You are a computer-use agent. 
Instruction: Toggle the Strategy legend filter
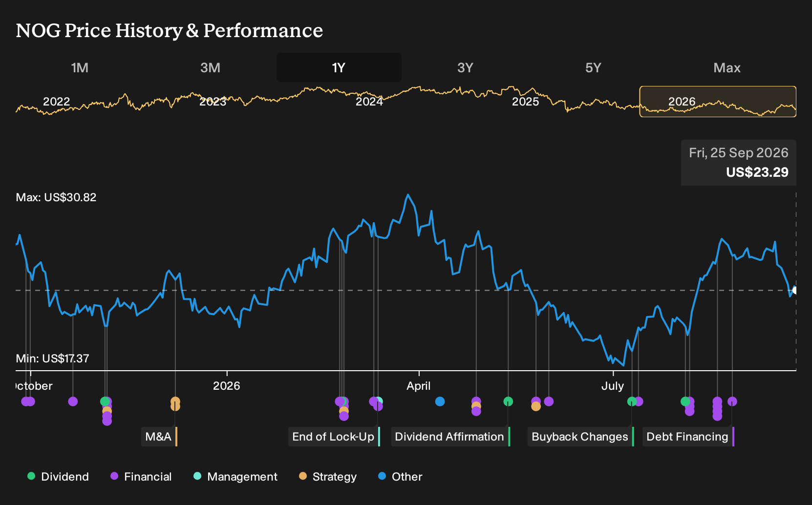[328, 477]
